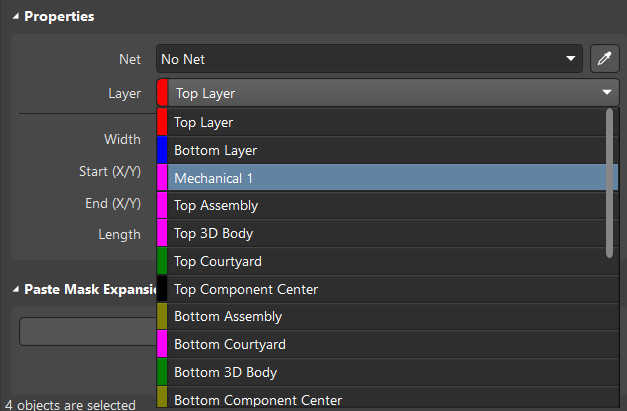Choose the Top 3D Body layer

point(387,233)
